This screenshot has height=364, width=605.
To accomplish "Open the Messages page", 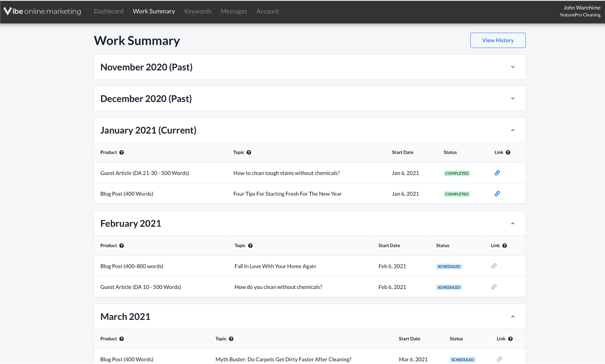I will (x=233, y=11).
